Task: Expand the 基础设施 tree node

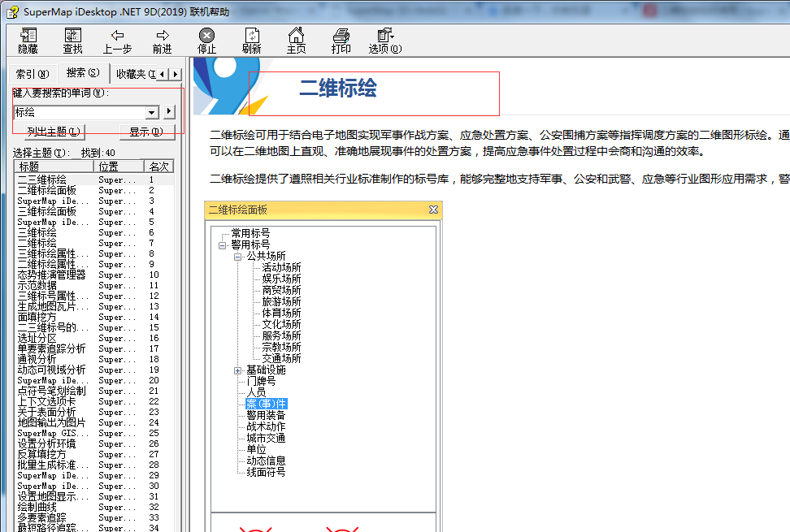Action: pos(238,371)
